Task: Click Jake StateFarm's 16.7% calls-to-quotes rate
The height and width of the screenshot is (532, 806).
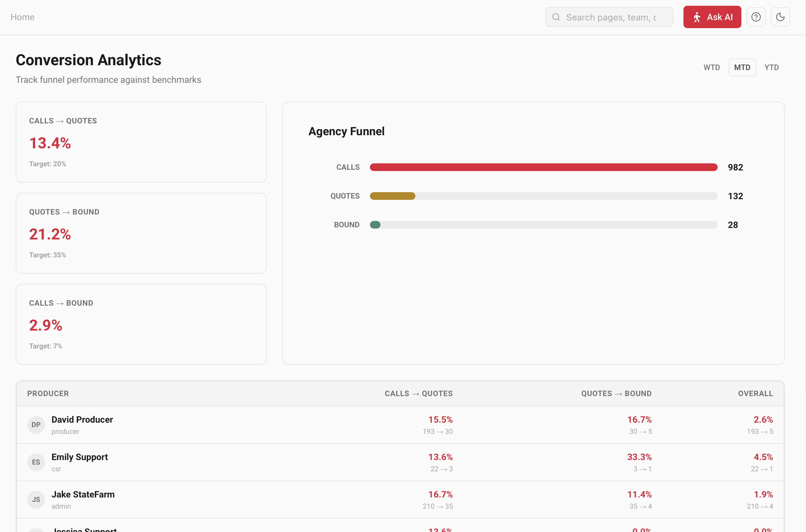Action: tap(440, 494)
